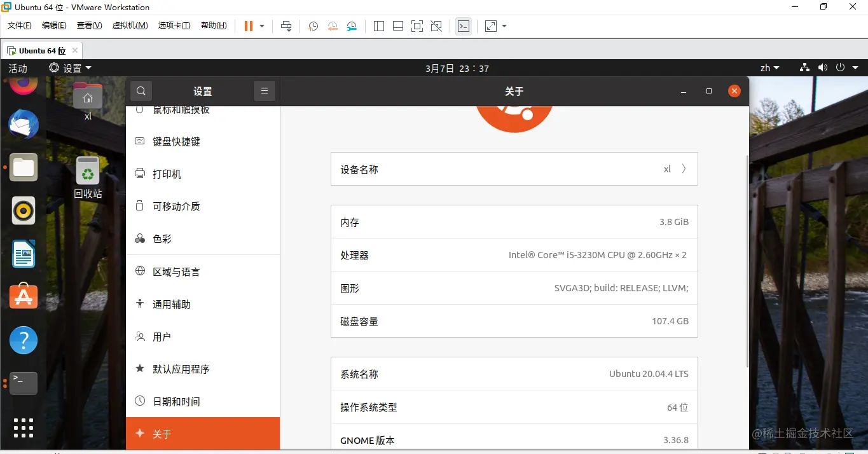Send Ctrl+Alt+Del to the virtual machine
The image size is (868, 454).
tap(286, 26)
